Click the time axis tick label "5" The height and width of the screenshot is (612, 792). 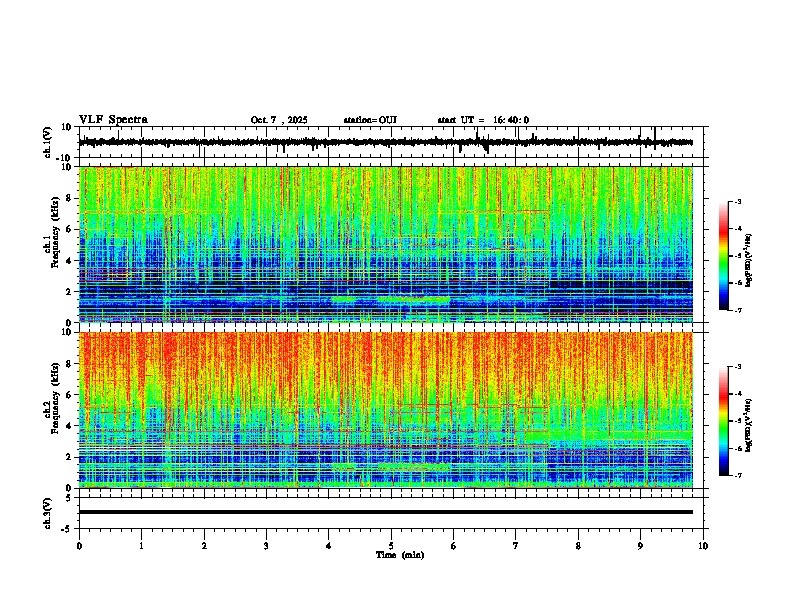(x=391, y=546)
